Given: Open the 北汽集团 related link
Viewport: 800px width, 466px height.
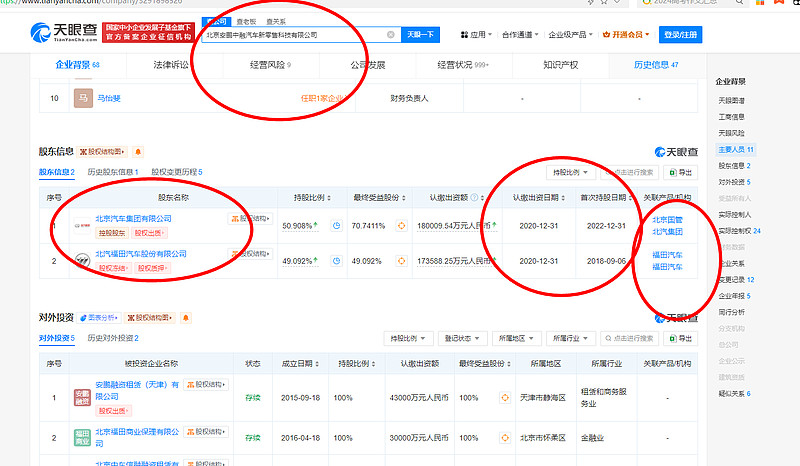Looking at the screenshot, I should (667, 232).
